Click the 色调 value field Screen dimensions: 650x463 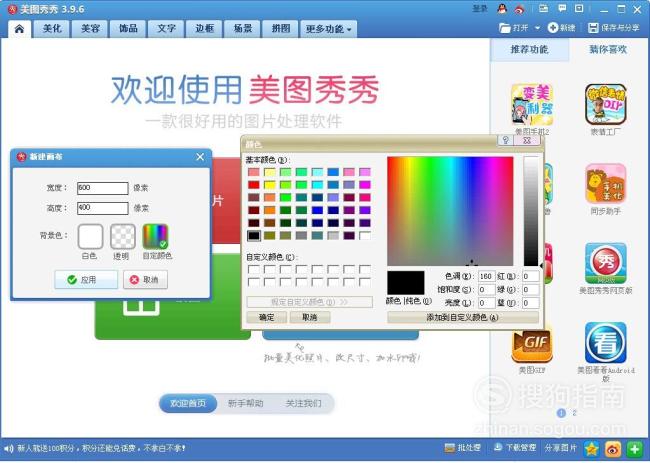[x=486, y=276]
